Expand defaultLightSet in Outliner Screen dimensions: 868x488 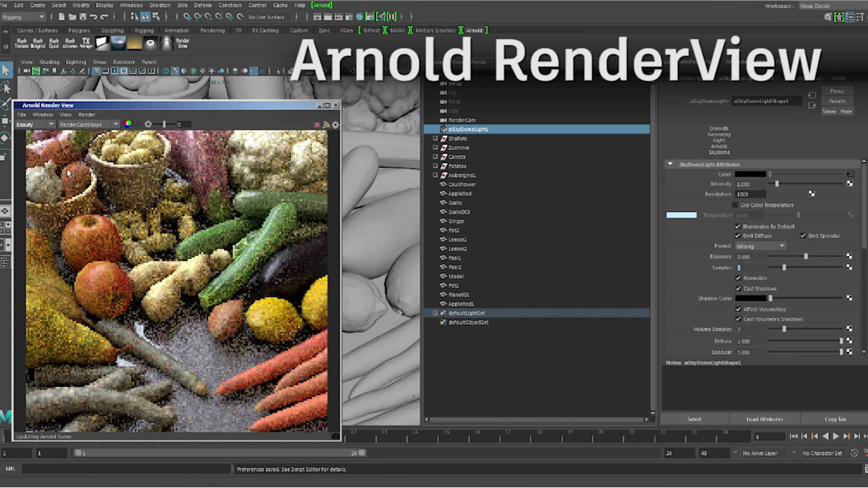pos(435,313)
